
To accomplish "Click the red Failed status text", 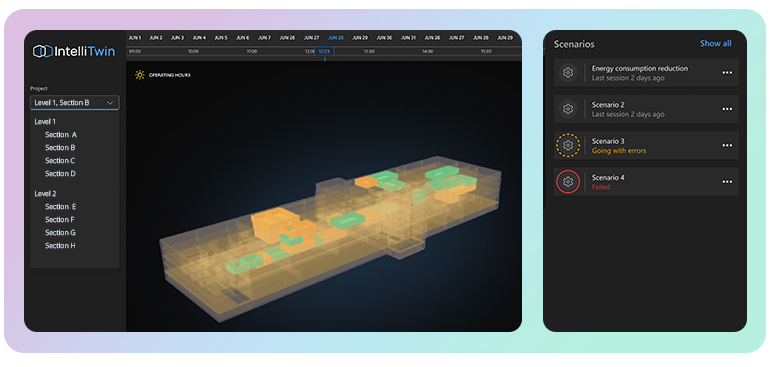I will coord(601,187).
